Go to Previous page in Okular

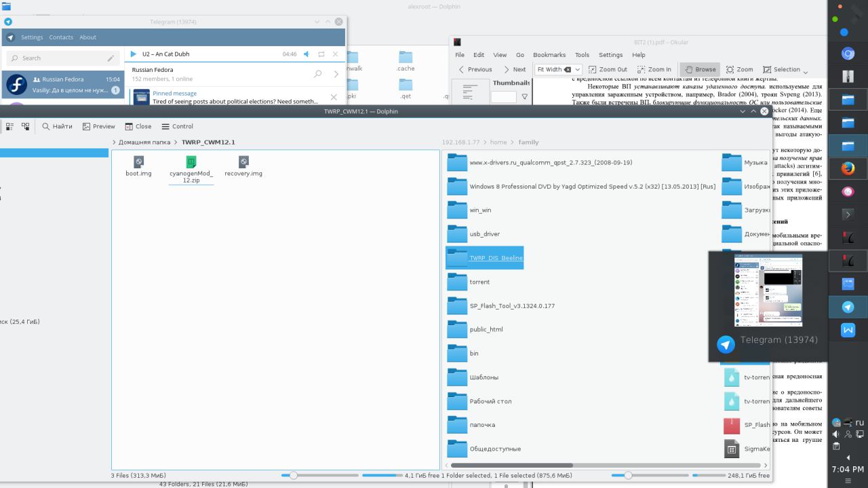(x=475, y=69)
